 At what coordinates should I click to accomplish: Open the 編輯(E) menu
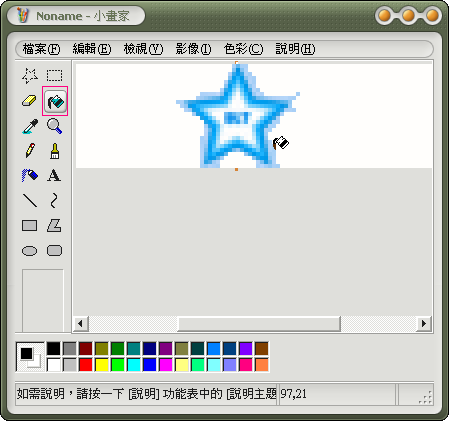coord(92,49)
